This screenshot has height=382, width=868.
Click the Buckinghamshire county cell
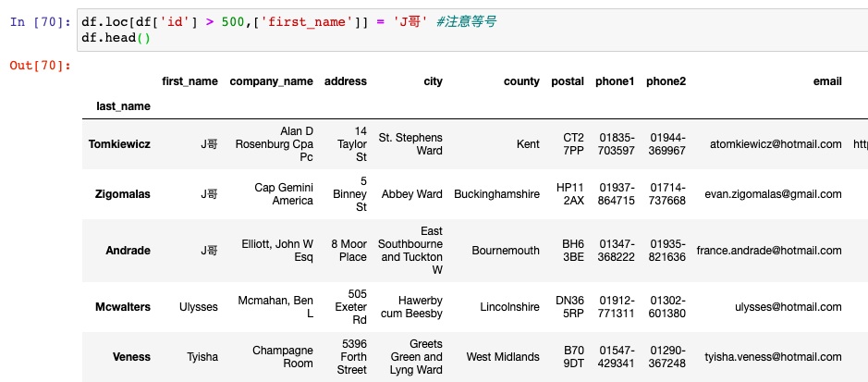tap(496, 194)
